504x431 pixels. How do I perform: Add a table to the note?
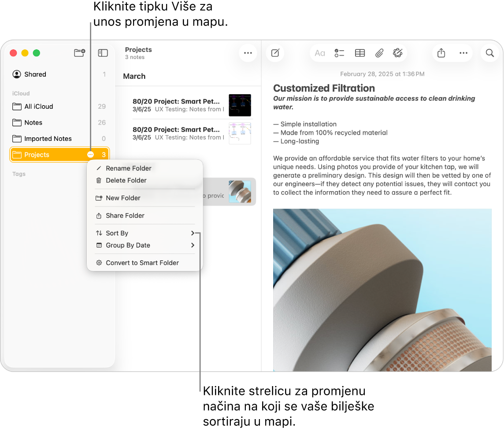360,53
